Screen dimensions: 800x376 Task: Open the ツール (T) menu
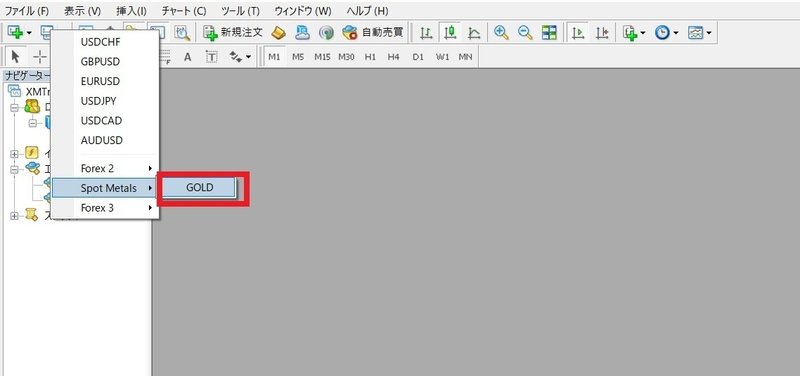pos(240,11)
